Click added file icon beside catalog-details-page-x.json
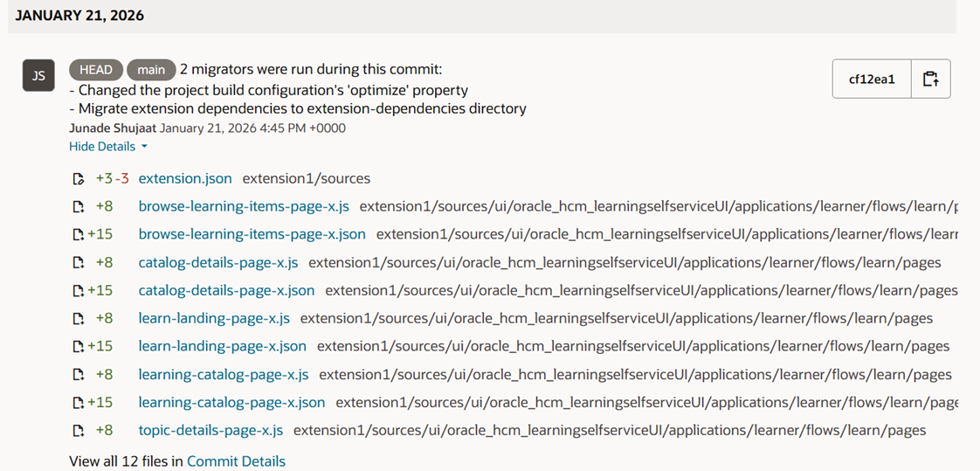Image resolution: width=980 pixels, height=471 pixels. [78, 291]
